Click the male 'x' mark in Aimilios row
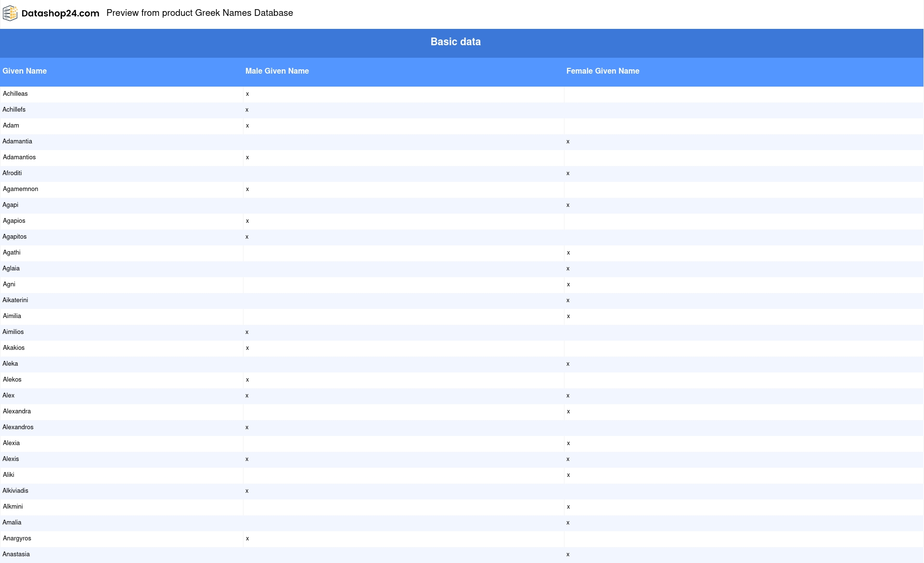 pos(247,333)
